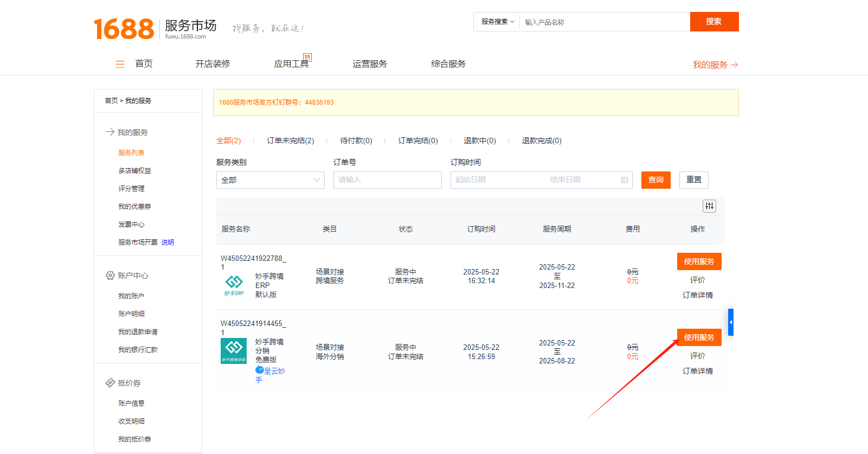Click the 妙手跨境ERP默认版 service name
Screen dimensions: 868x454
[269, 285]
